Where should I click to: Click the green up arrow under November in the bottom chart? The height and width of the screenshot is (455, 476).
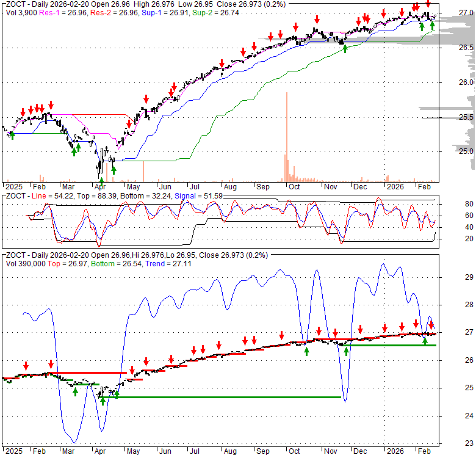pos(346,352)
